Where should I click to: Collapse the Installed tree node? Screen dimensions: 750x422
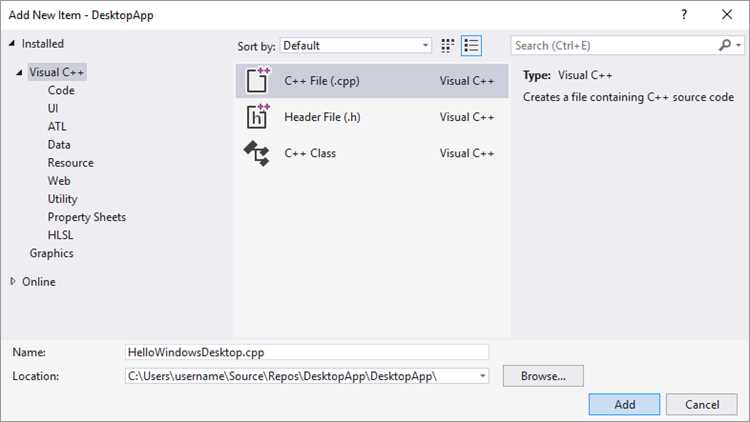pos(12,44)
